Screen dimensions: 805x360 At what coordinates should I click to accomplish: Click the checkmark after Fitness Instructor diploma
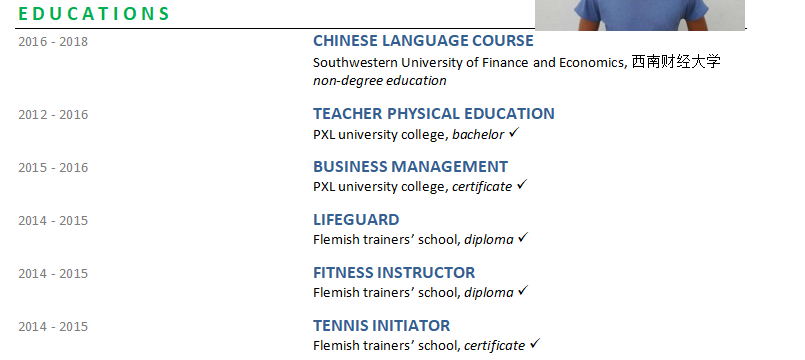(523, 291)
